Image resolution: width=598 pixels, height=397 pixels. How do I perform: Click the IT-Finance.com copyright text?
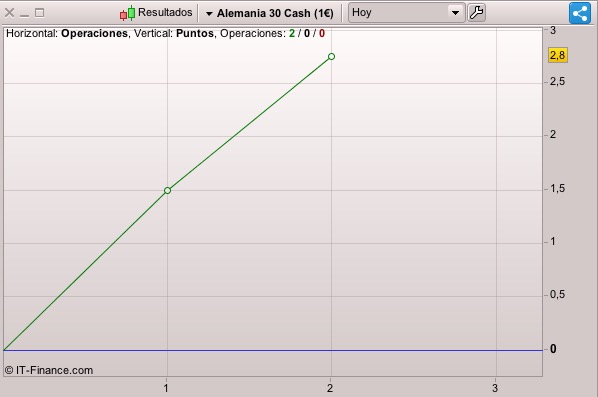point(49,370)
